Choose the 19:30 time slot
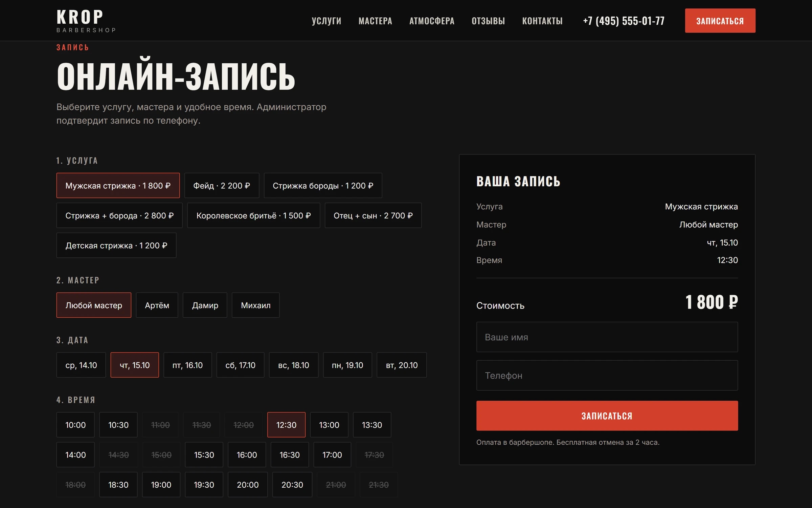The width and height of the screenshot is (812, 508). pyautogui.click(x=204, y=484)
